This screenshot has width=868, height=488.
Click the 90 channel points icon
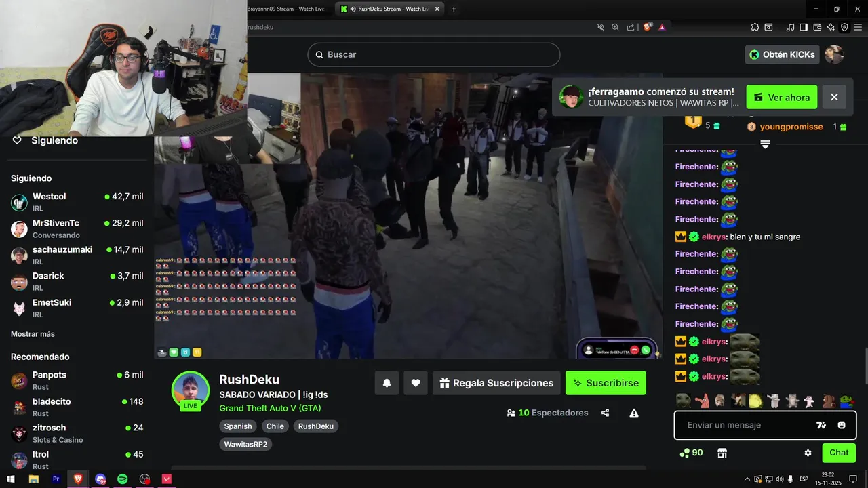coord(691,453)
